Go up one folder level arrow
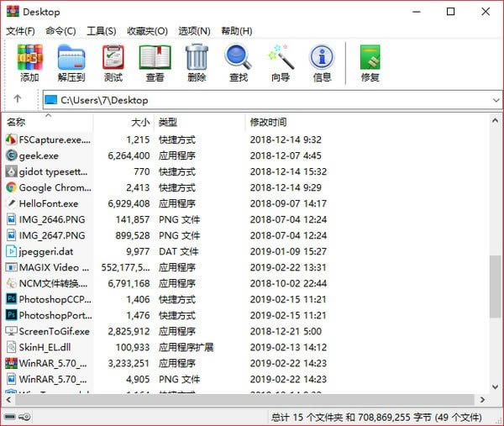This screenshot has height=426, width=504. 18,99
